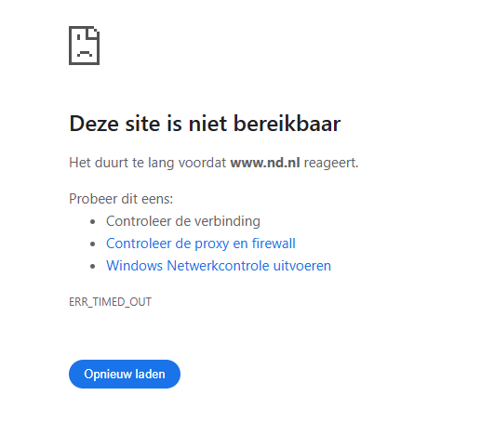481x448 pixels.
Task: Click the 'ERR_TIMED_OUT' error code
Action: point(111,302)
